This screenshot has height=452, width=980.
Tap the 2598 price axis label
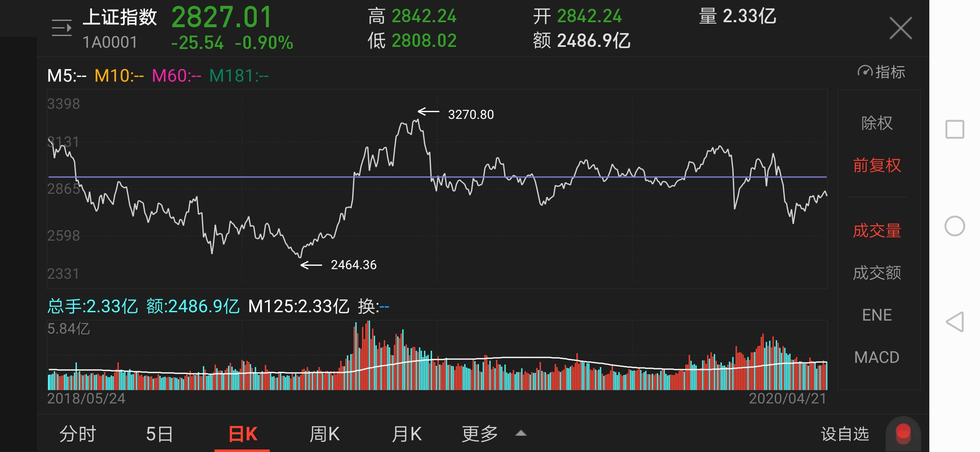pos(63,236)
